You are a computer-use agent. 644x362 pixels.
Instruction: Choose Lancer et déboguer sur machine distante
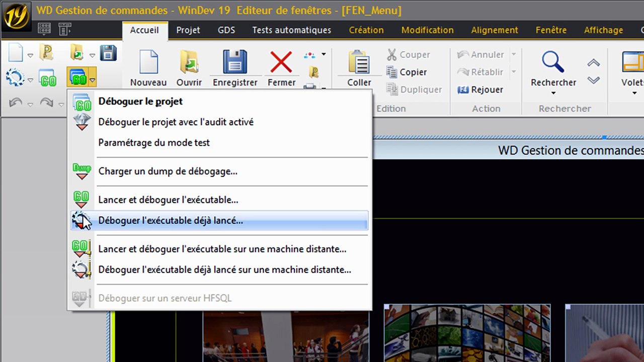pyautogui.click(x=219, y=249)
